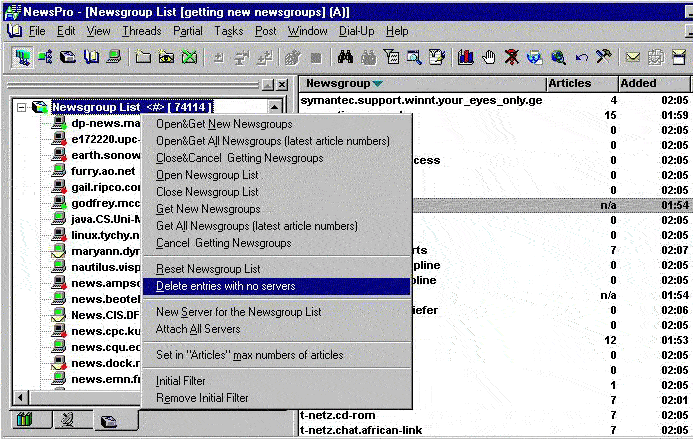Choose Delete entries with no servers
This screenshot has width=693, height=439.
coord(277,286)
